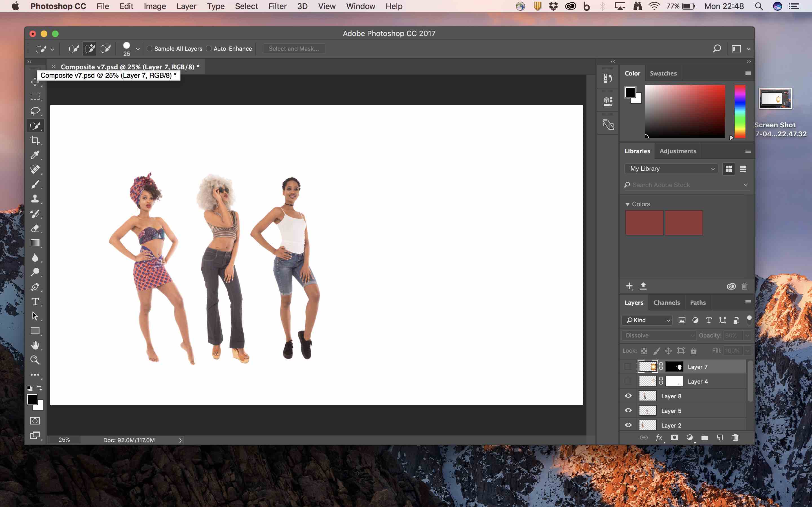The width and height of the screenshot is (812, 507).
Task: Collapse the Colors section in Libraries
Action: (627, 204)
